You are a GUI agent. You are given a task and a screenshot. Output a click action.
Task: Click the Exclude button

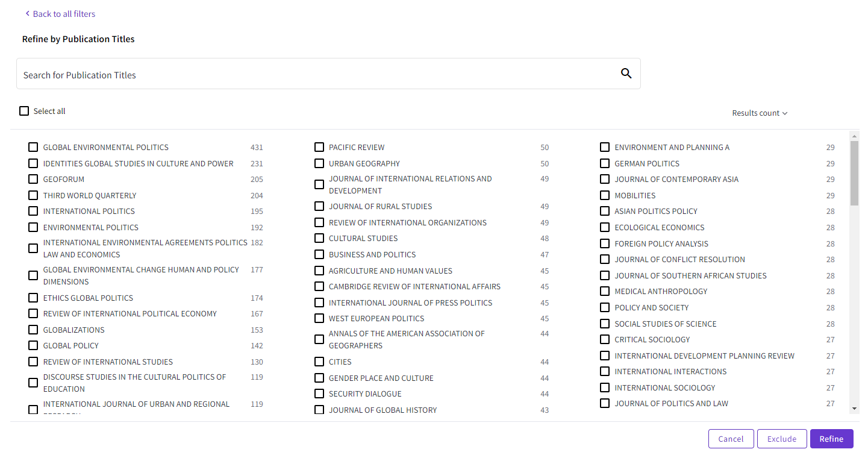781,439
